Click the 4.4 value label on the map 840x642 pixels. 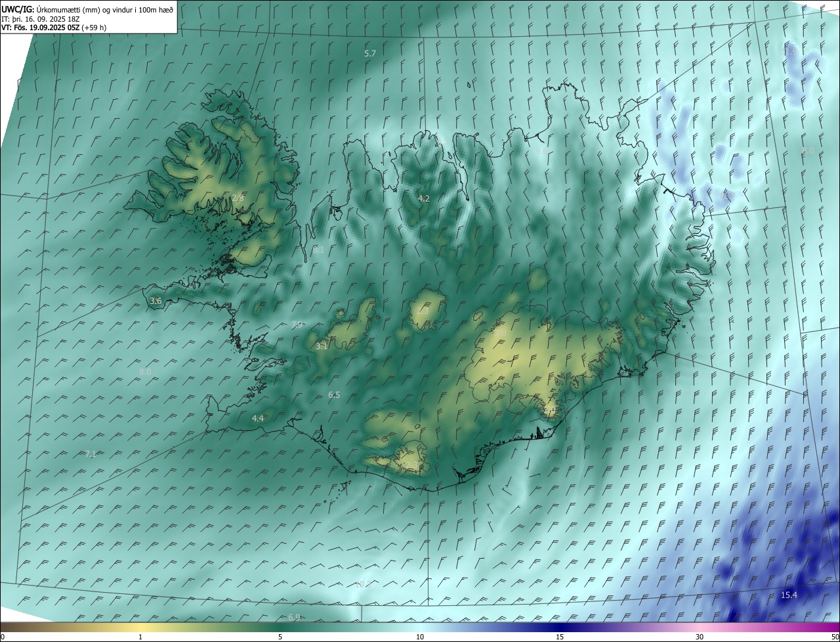[258, 418]
